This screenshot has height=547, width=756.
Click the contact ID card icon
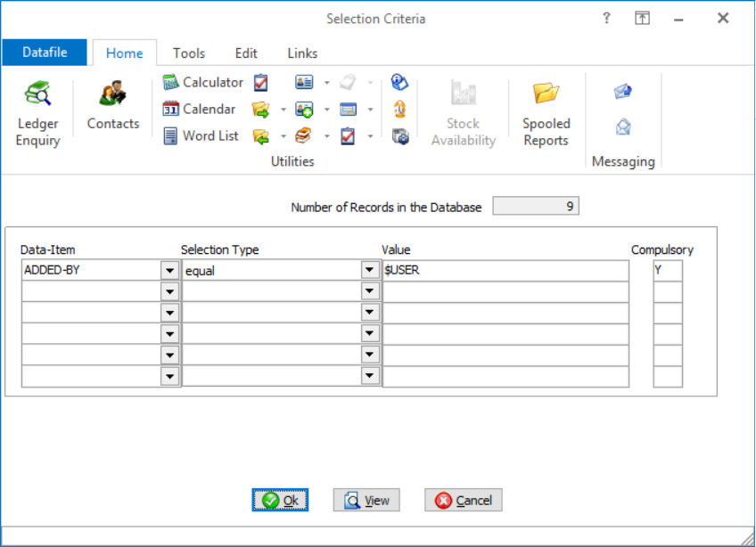click(x=304, y=83)
